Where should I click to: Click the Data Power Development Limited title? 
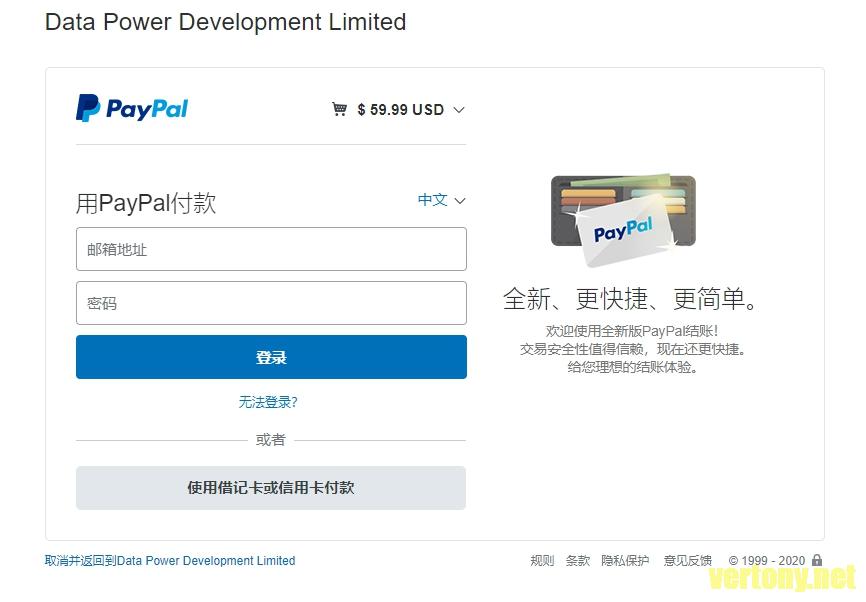[x=225, y=22]
